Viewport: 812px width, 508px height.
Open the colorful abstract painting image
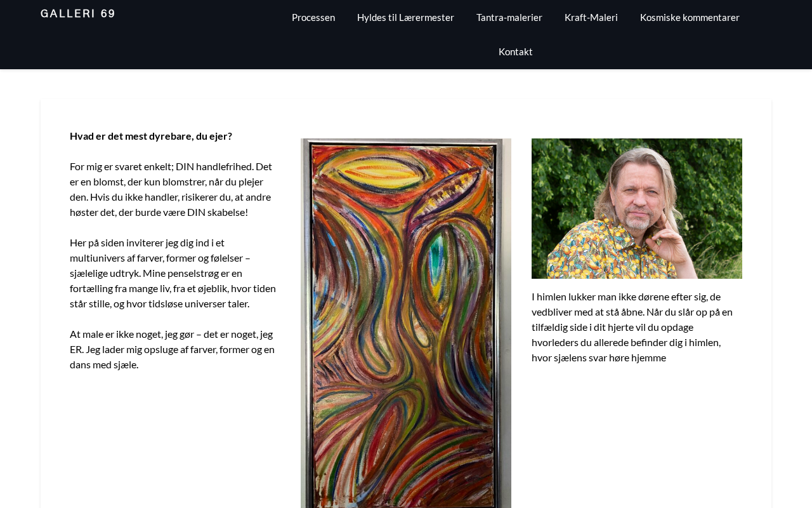point(406,323)
